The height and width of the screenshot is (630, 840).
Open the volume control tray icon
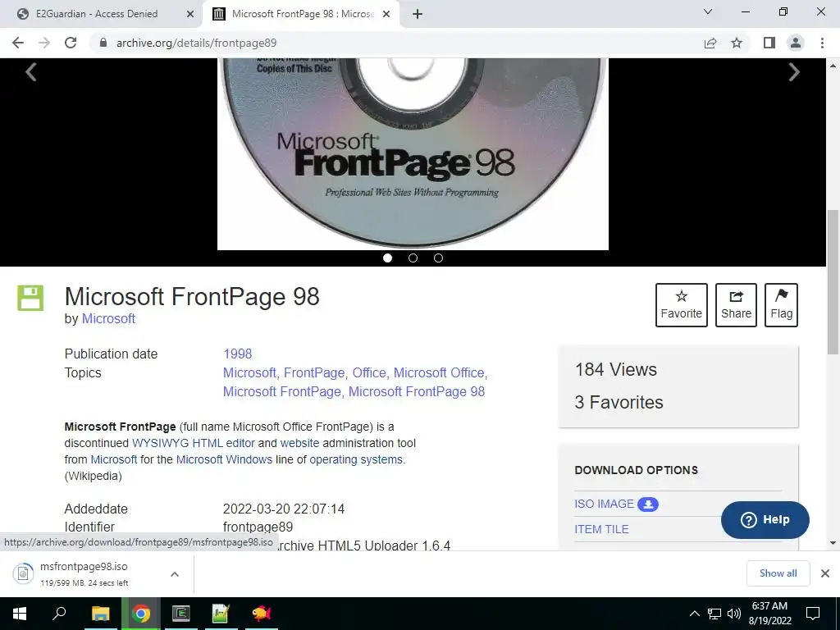pyautogui.click(x=734, y=614)
